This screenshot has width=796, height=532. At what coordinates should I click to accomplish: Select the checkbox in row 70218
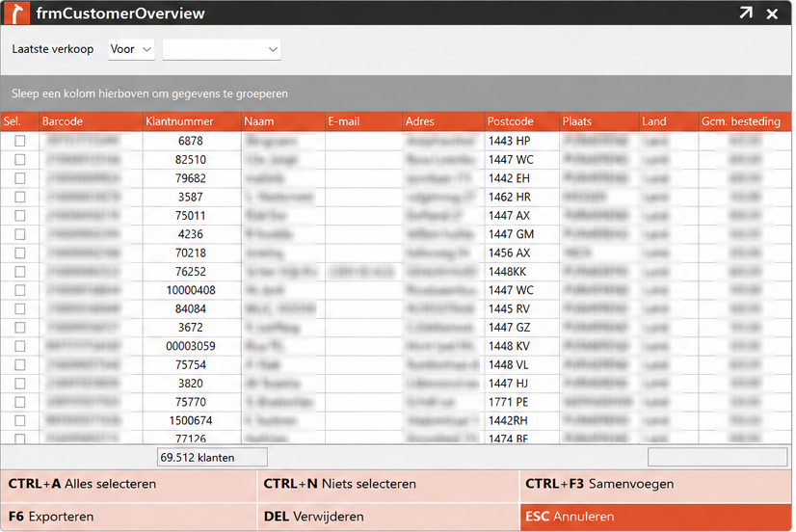20,253
